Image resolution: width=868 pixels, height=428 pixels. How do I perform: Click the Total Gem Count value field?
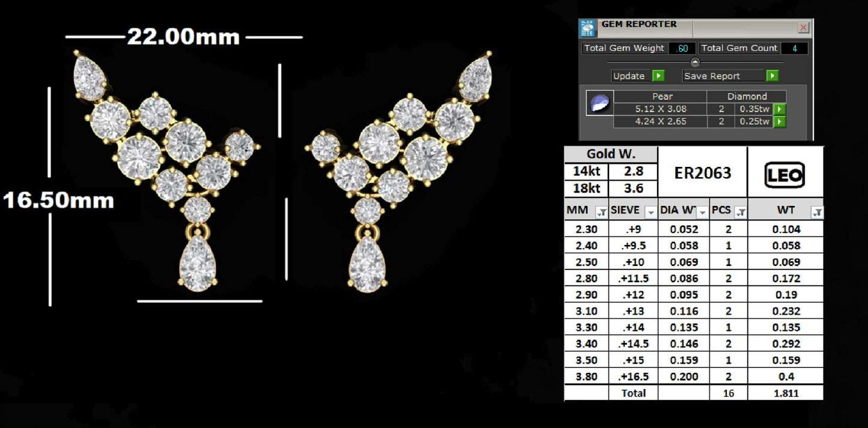click(794, 48)
